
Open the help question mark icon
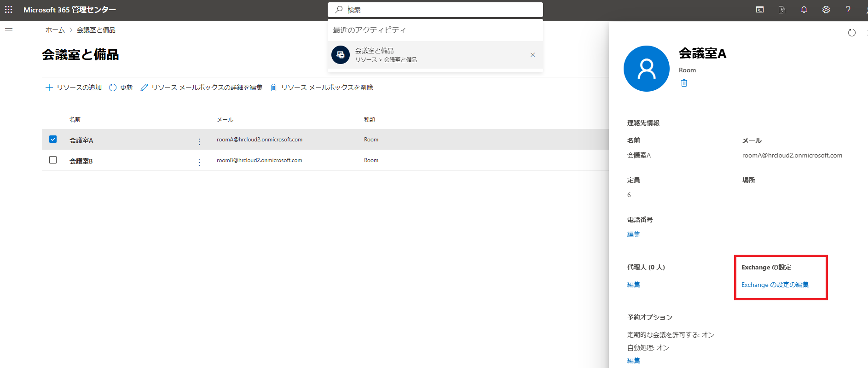coord(848,10)
